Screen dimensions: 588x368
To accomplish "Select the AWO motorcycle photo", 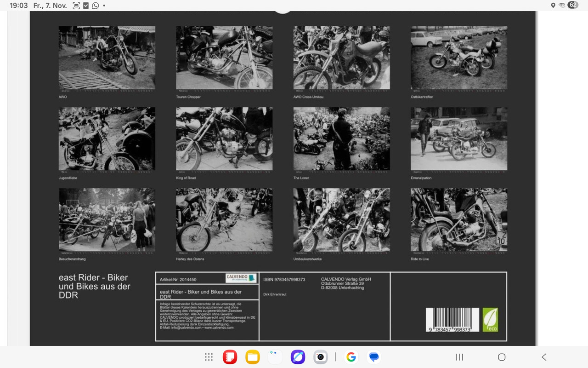I will tap(107, 57).
